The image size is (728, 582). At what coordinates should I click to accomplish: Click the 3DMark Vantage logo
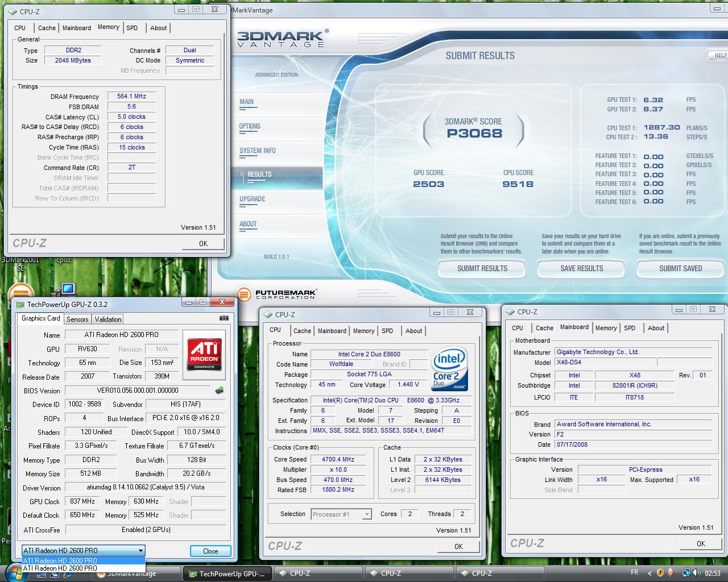tap(283, 38)
